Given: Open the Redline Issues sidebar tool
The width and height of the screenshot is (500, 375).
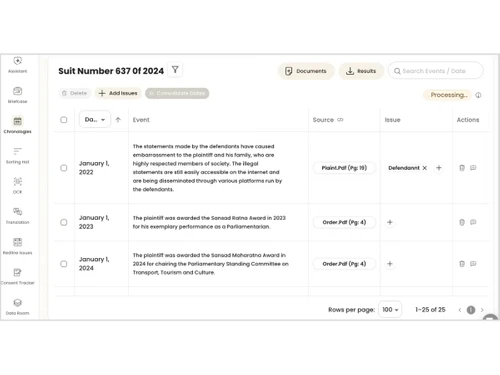Looking at the screenshot, I should point(18,246).
